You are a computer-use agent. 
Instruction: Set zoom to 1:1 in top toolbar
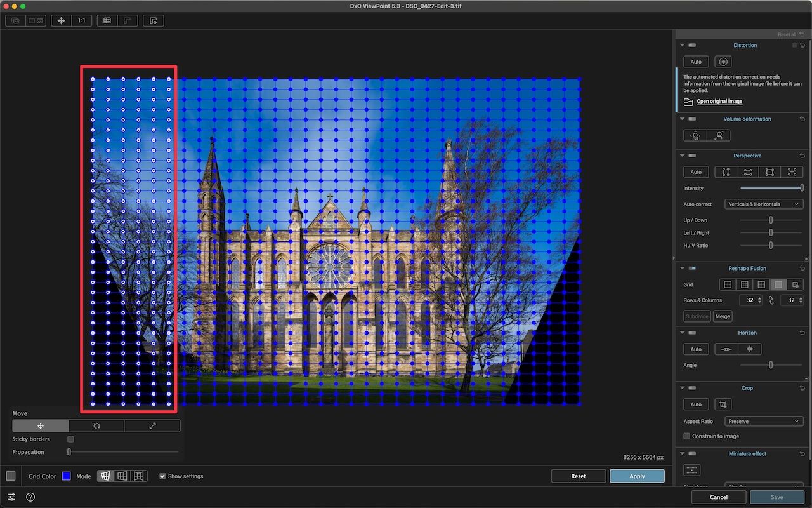tap(82, 21)
